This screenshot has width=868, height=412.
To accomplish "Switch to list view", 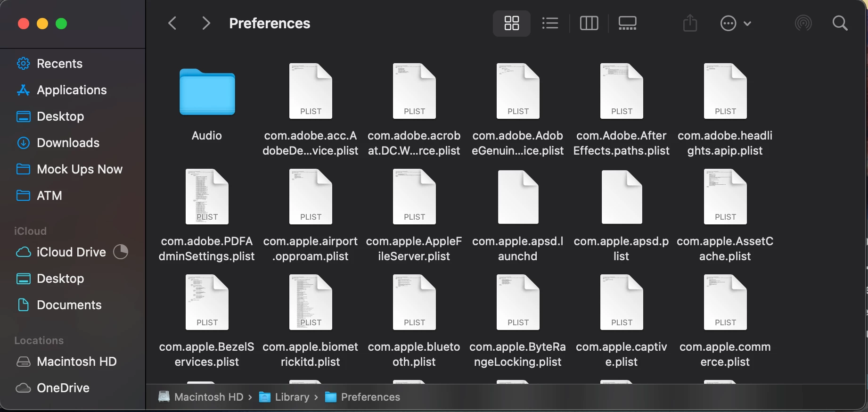I will click(550, 23).
